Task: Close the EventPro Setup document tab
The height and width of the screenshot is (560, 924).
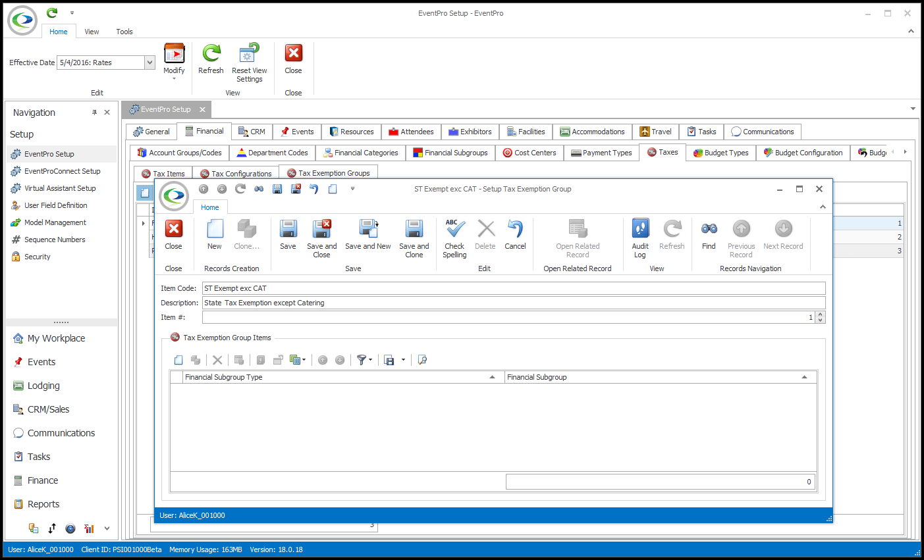Action: coord(202,109)
